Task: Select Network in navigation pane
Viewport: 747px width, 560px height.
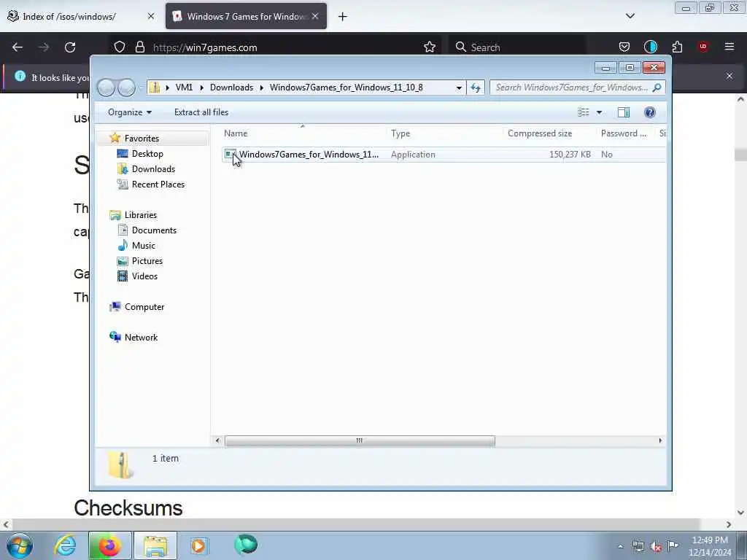Action: point(133,338)
